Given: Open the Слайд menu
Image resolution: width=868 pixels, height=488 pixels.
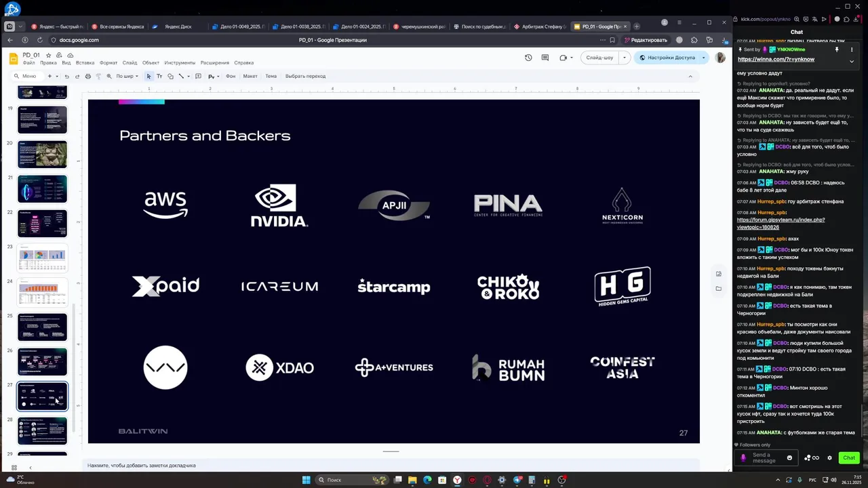Looking at the screenshot, I should [x=130, y=63].
